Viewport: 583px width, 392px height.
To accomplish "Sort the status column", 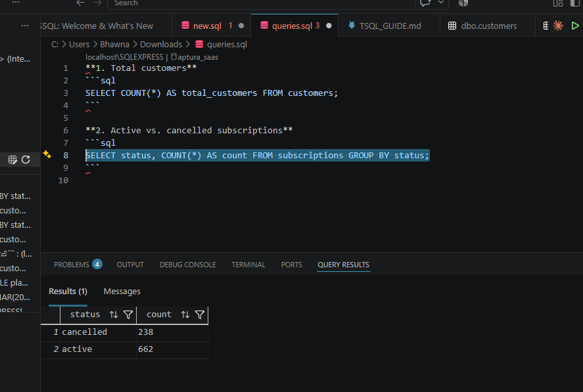I will pos(114,315).
